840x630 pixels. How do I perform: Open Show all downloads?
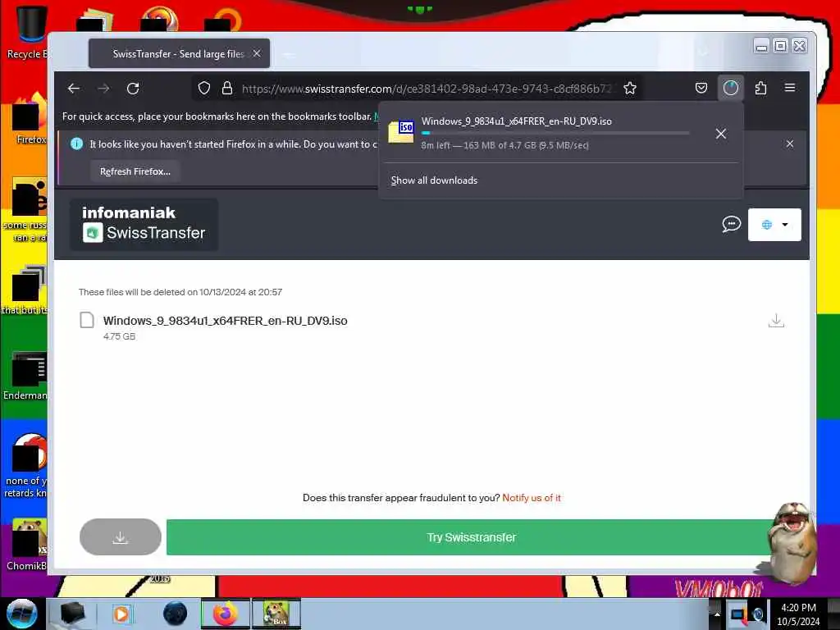click(434, 180)
